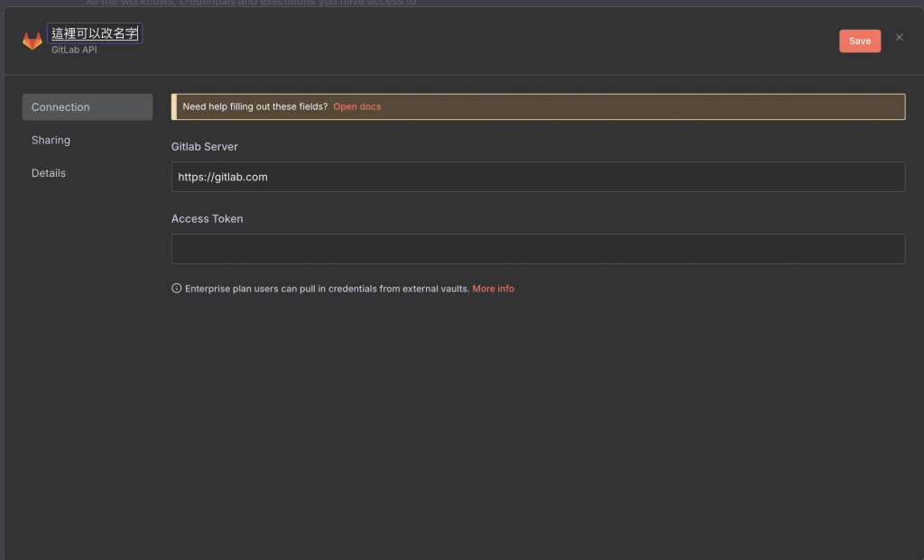Click the Gitlab Server label
Screen dimensions: 924x560
(x=205, y=147)
